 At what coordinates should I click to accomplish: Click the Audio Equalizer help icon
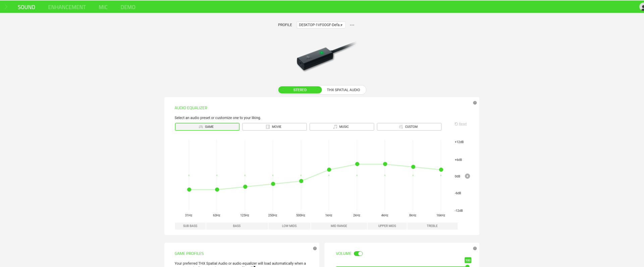tap(475, 103)
